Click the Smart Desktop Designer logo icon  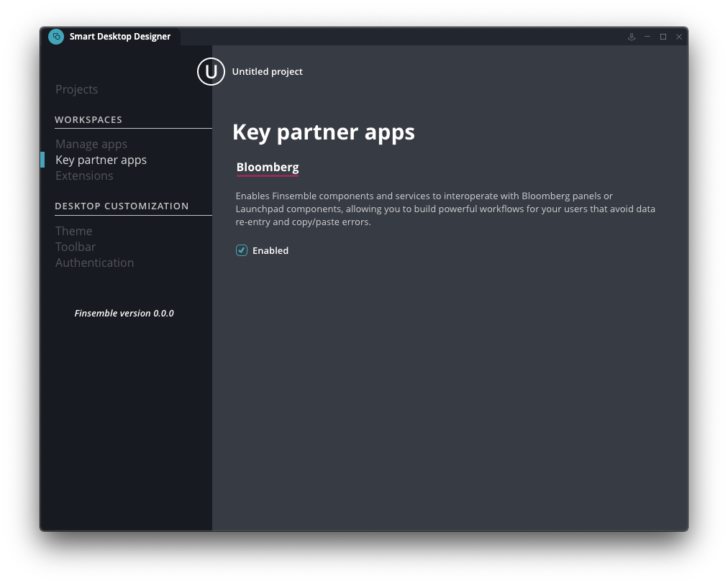[56, 37]
